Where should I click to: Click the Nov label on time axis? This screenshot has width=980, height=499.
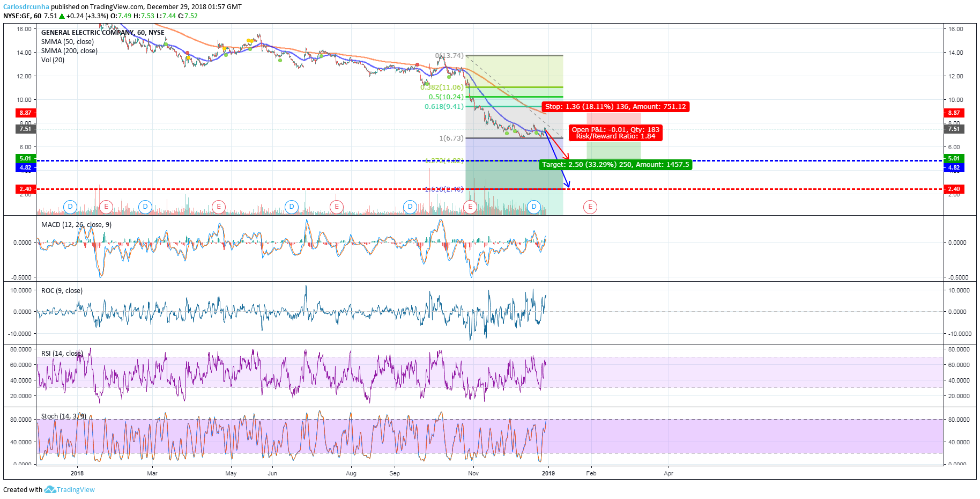pyautogui.click(x=473, y=474)
